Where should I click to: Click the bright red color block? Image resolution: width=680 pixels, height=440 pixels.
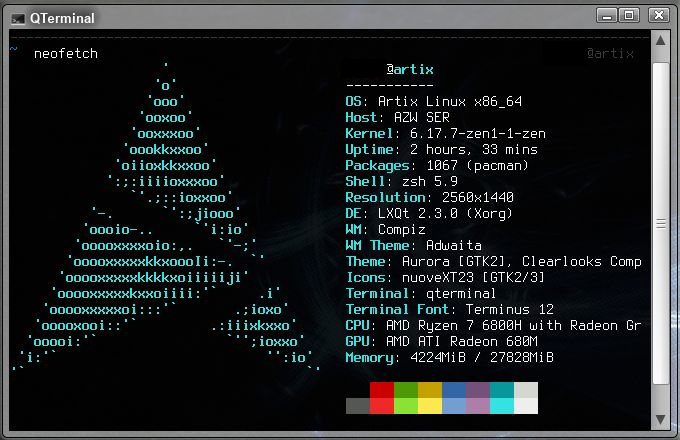382,406
